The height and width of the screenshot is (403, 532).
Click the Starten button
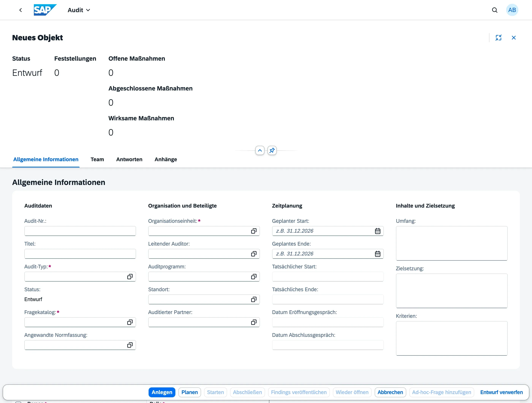[215, 392]
